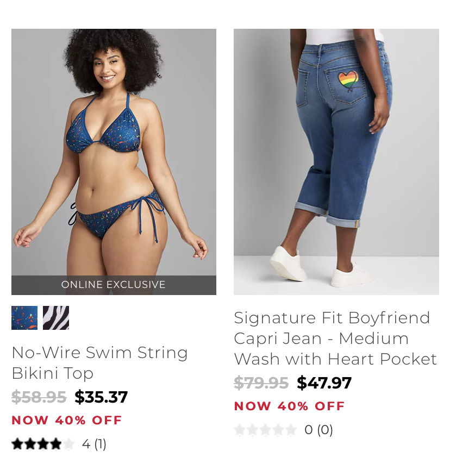Click the $35.37 sale price
450x476 pixels.
(x=101, y=397)
